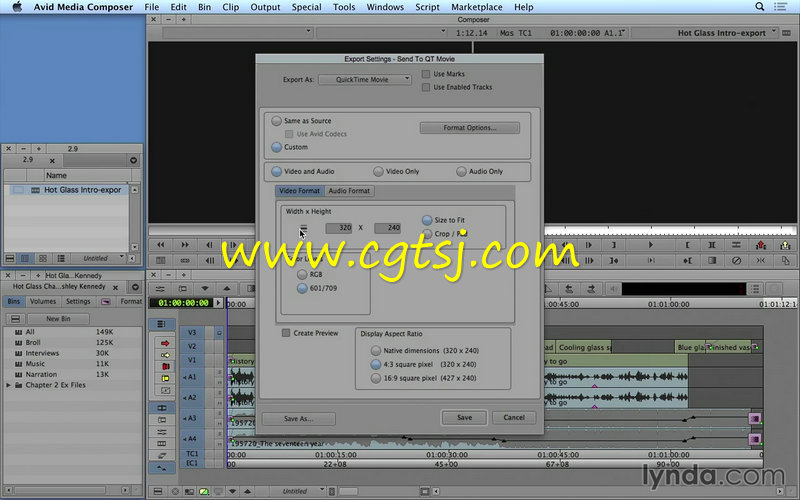The image size is (800, 500).
Task: Click the Clear Marks circle-slash icon
Action: [x=736, y=261]
